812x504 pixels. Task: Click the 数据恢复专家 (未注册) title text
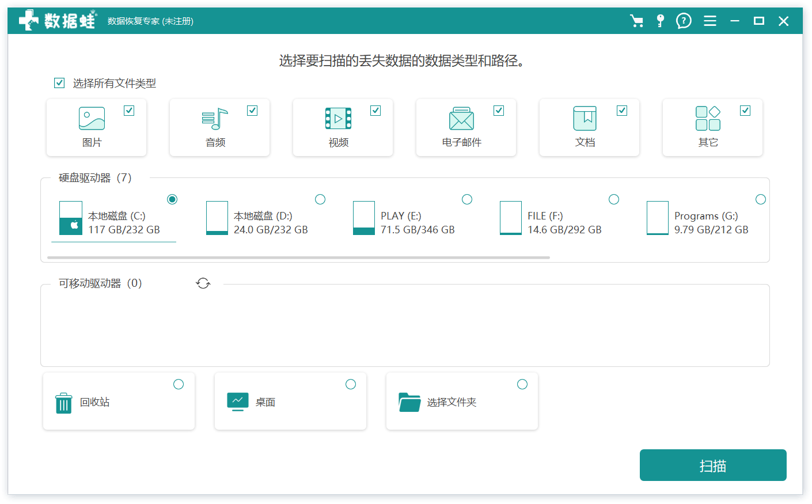click(150, 21)
